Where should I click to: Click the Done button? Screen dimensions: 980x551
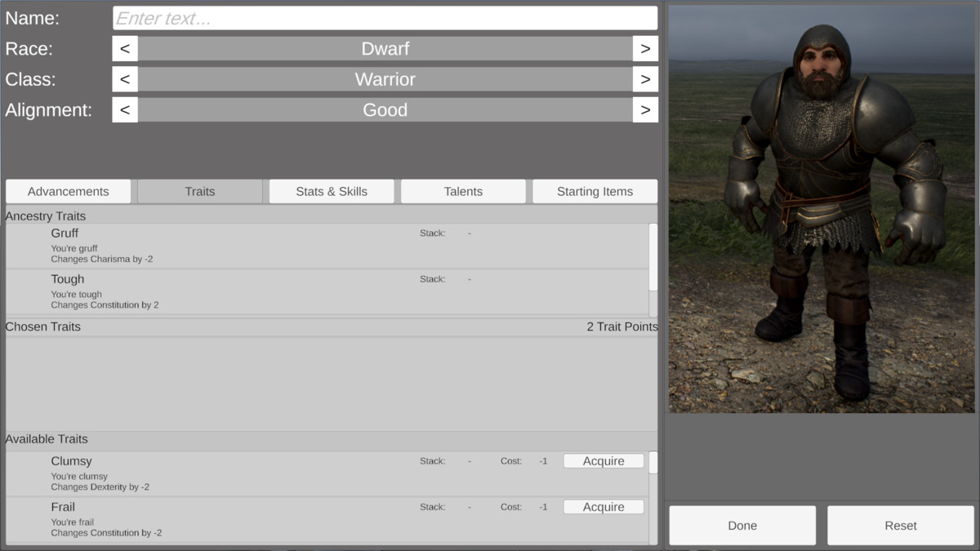(x=742, y=526)
